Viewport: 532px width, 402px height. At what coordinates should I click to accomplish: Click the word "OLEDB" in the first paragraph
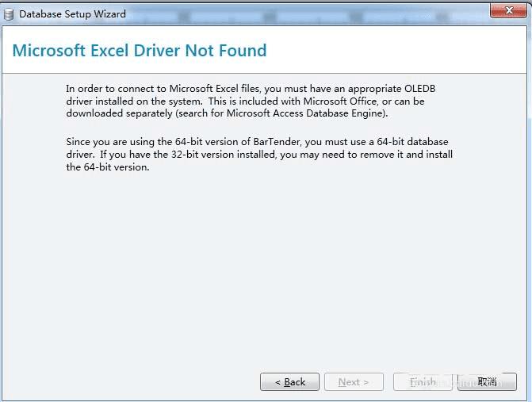(x=419, y=89)
